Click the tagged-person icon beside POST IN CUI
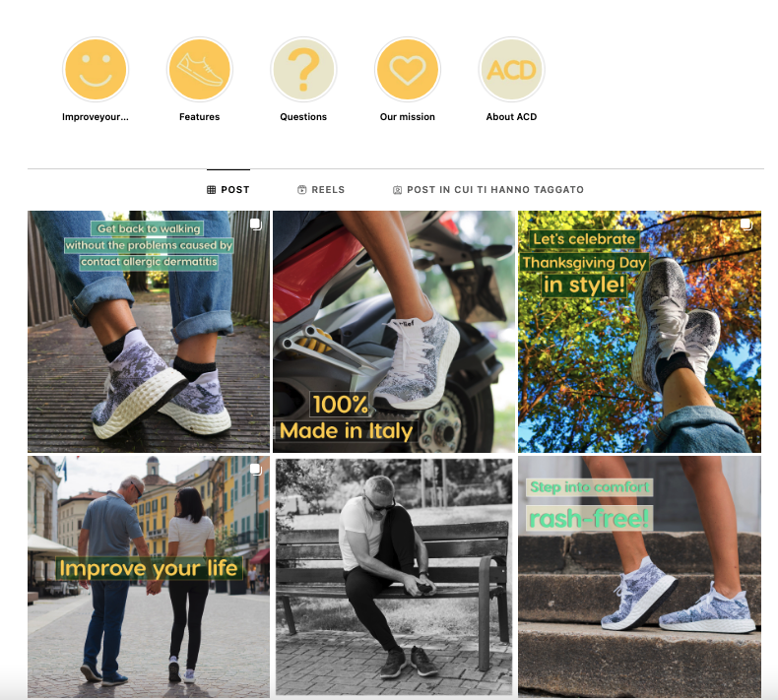 (x=398, y=189)
